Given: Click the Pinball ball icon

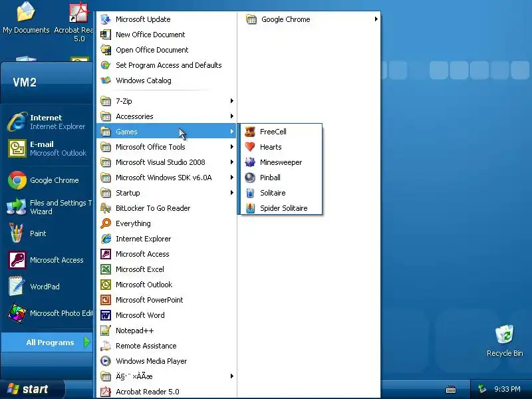Looking at the screenshot, I should coord(250,178).
